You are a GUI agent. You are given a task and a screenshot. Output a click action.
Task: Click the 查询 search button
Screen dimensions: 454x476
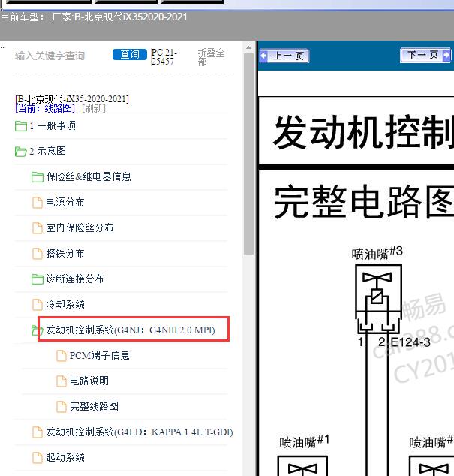130,55
